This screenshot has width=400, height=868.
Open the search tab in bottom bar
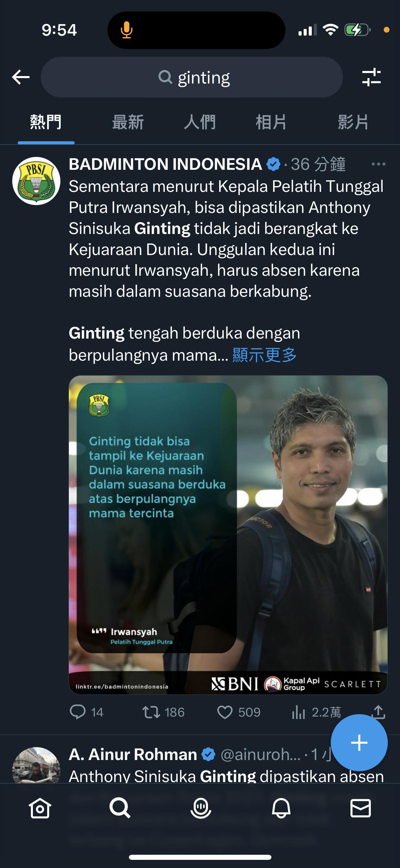[120, 808]
